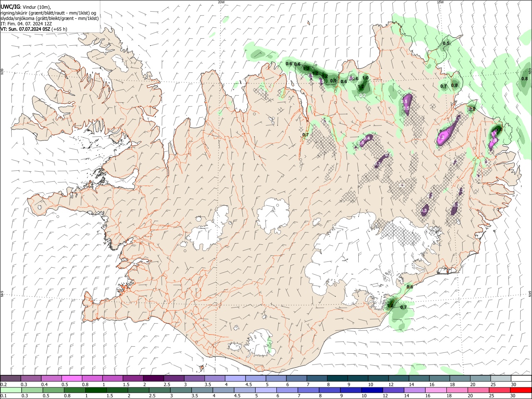Click the dark green rain cell on southeast coast
The height and width of the screenshot is (399, 532).
point(391,303)
